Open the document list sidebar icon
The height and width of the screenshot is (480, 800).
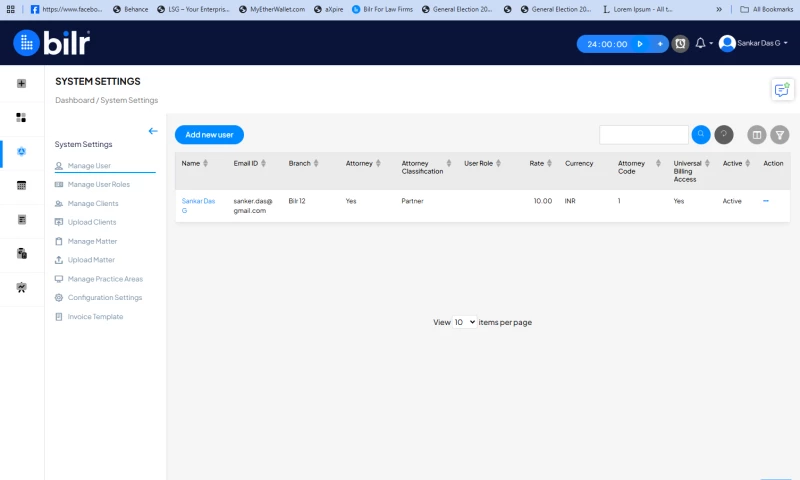pos(21,219)
